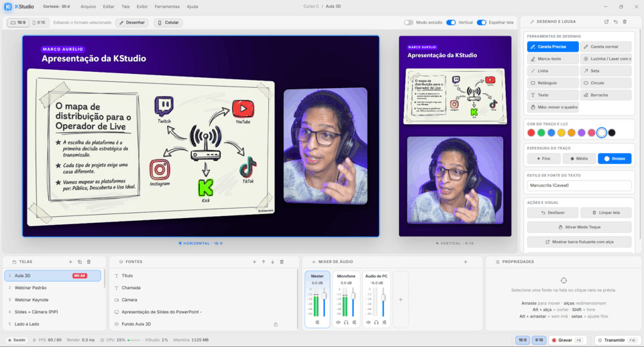Viewport: 644px width, 347px height.
Task: Select the Mão: mover o quadro tool
Action: point(553,107)
